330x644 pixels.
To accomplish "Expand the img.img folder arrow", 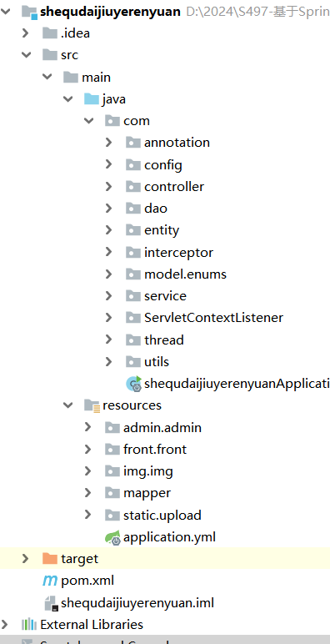I will click(x=87, y=470).
